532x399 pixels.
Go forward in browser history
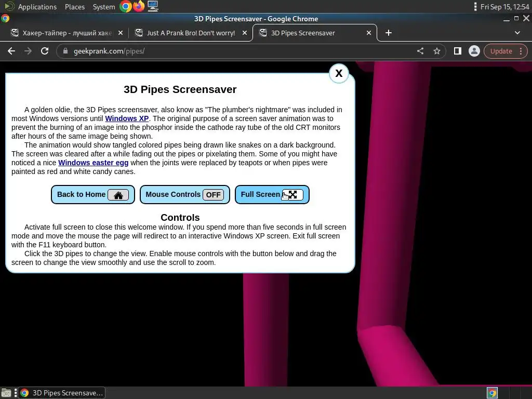tap(28, 51)
